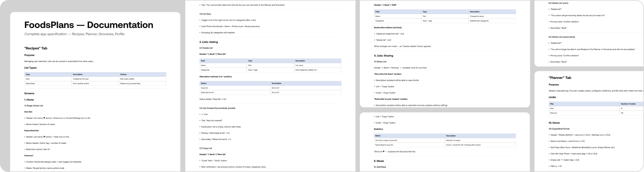Select the "Subscribe to list" option cell
This screenshot has height=172, width=644.
coord(235,92)
